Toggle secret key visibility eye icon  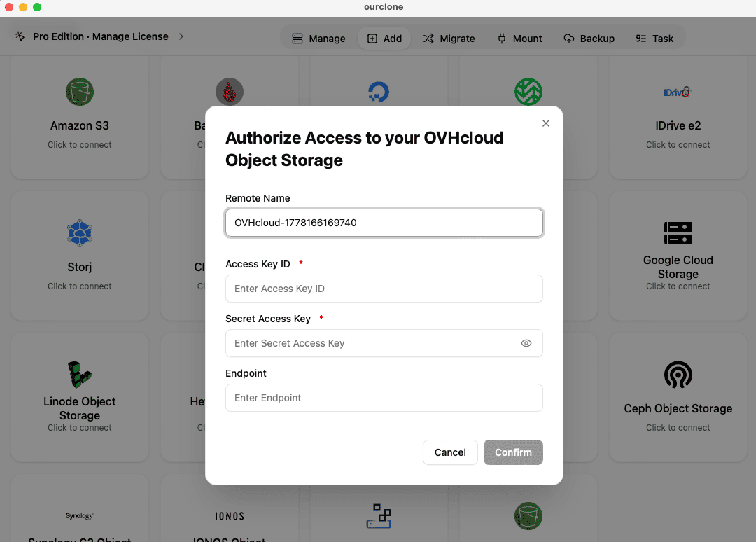click(x=526, y=343)
